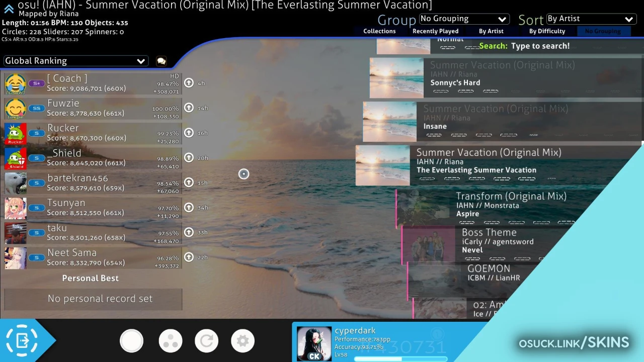Viewport: 644px width, 362px height.
Task: Click Insane difficulty beatmap thumbnail
Action: (389, 122)
